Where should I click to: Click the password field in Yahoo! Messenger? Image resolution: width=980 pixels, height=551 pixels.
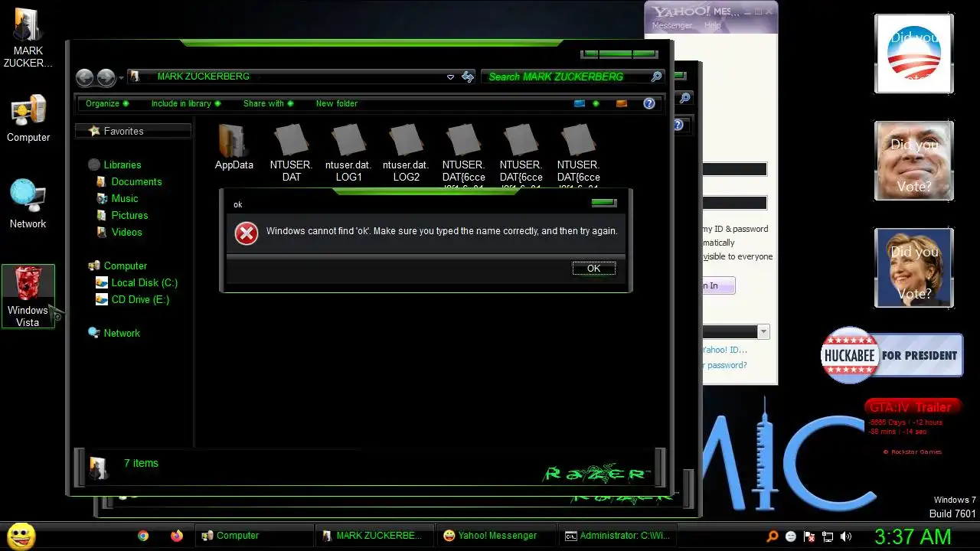point(734,203)
